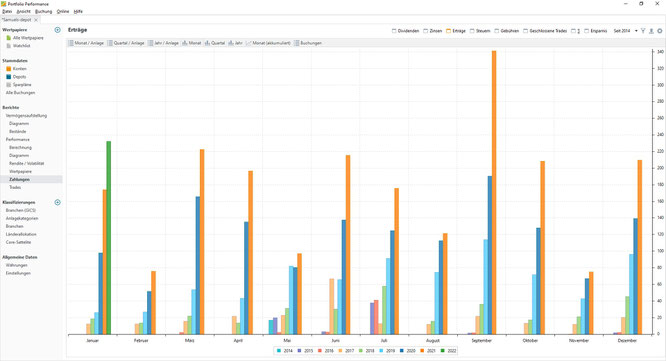This screenshot has height=361, width=666.
Task: Switch to Monat bar chart view
Action: (x=192, y=43)
